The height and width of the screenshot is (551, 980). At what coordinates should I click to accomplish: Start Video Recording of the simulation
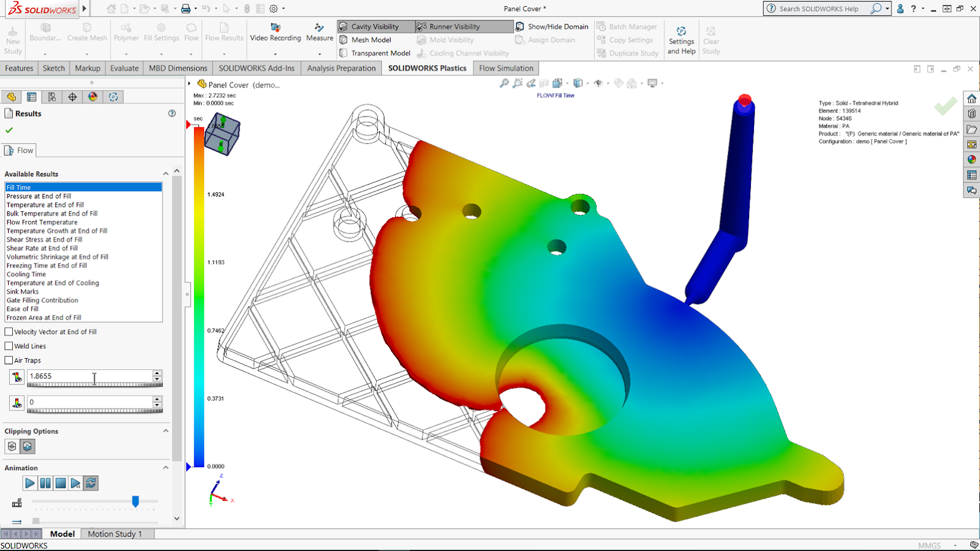[x=275, y=34]
